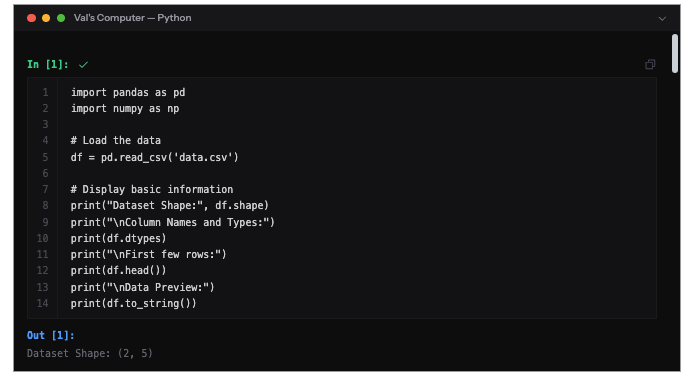Click the print 'Column Names and Types' line

click(x=173, y=222)
